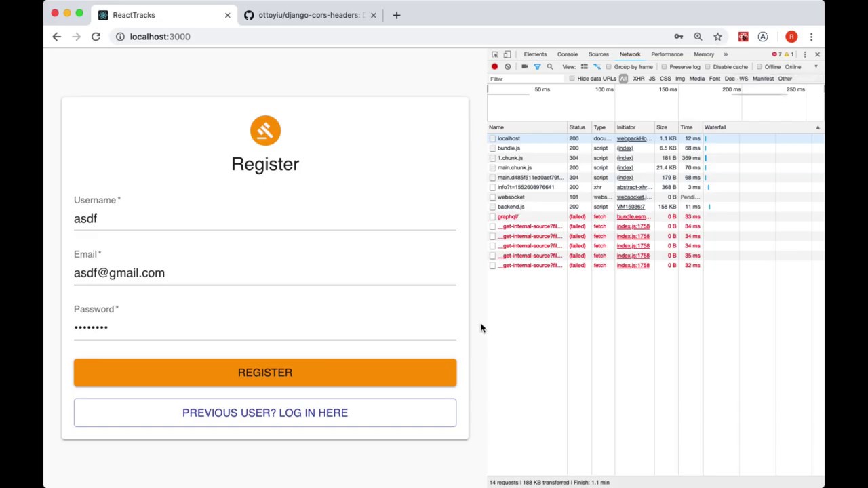The width and height of the screenshot is (868, 488).
Task: Switch to large request rows view
Action: [x=584, y=67]
